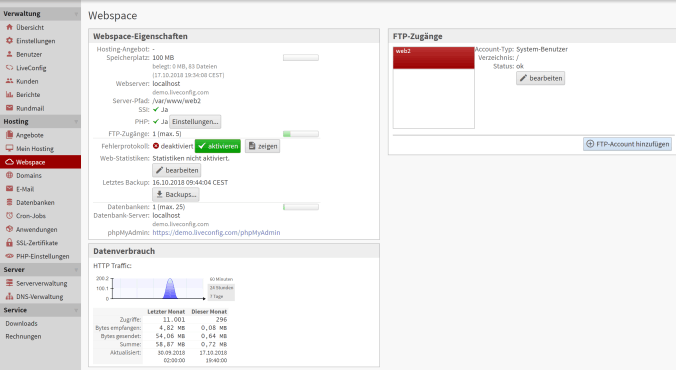Open the Webspace menu item
The image size is (676, 370).
pos(40,162)
